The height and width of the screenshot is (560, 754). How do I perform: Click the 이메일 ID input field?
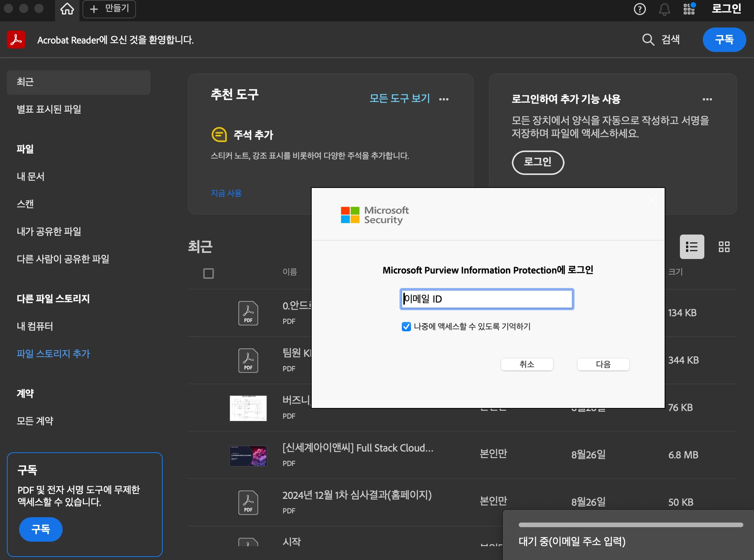487,299
